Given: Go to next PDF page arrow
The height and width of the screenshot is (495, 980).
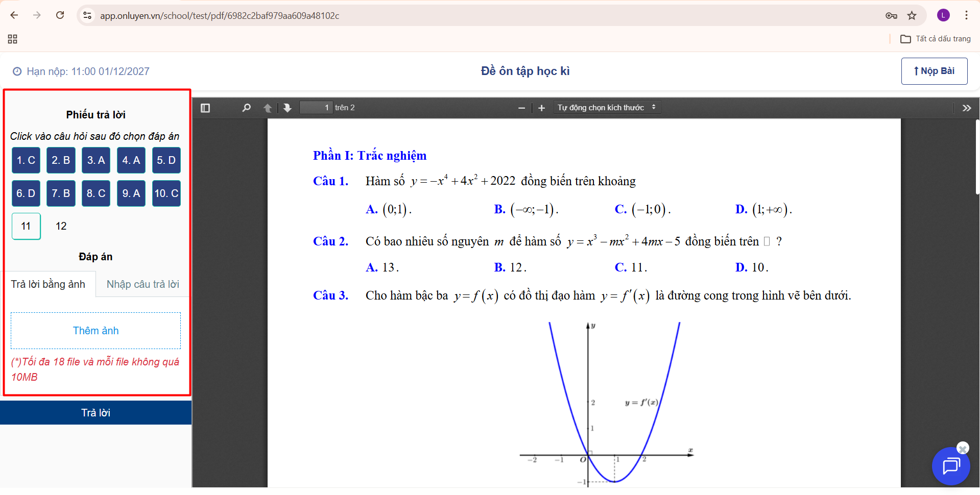Looking at the screenshot, I should tap(288, 108).
